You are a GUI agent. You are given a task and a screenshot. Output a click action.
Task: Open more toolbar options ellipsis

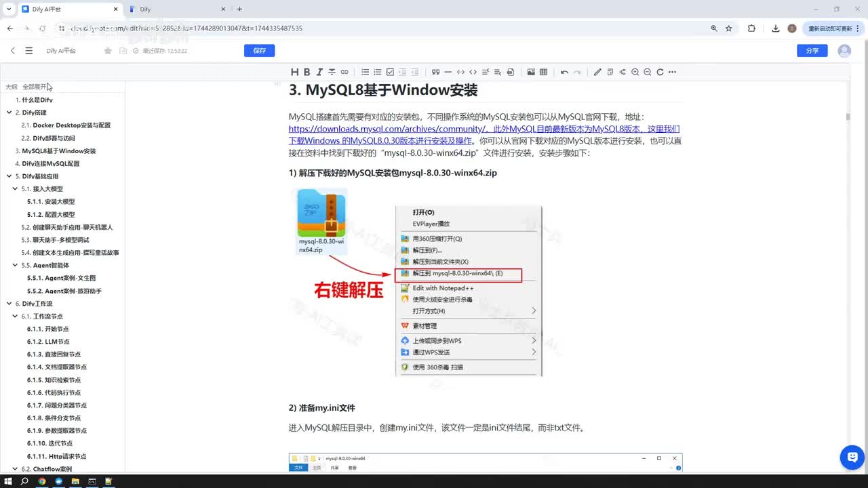click(x=673, y=72)
